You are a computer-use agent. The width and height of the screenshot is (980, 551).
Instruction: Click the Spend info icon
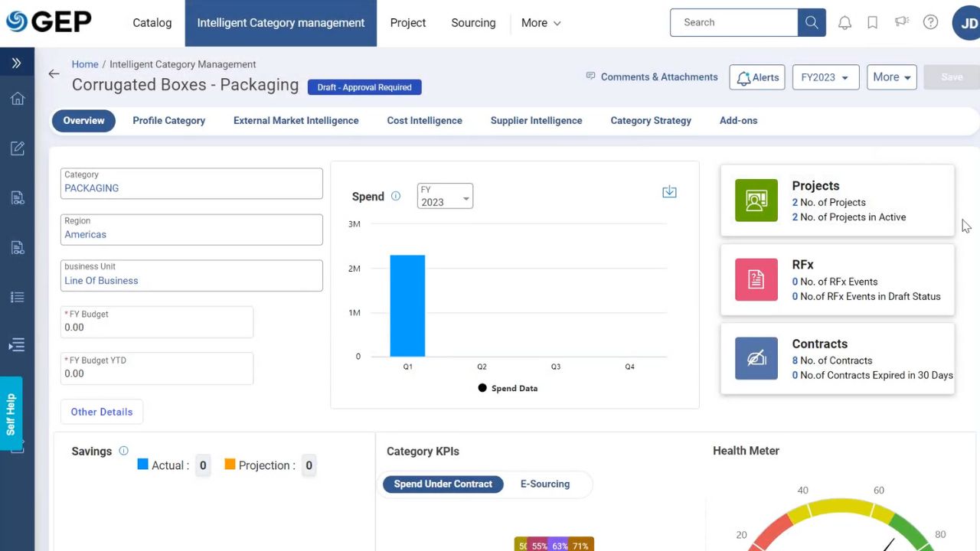(x=396, y=197)
